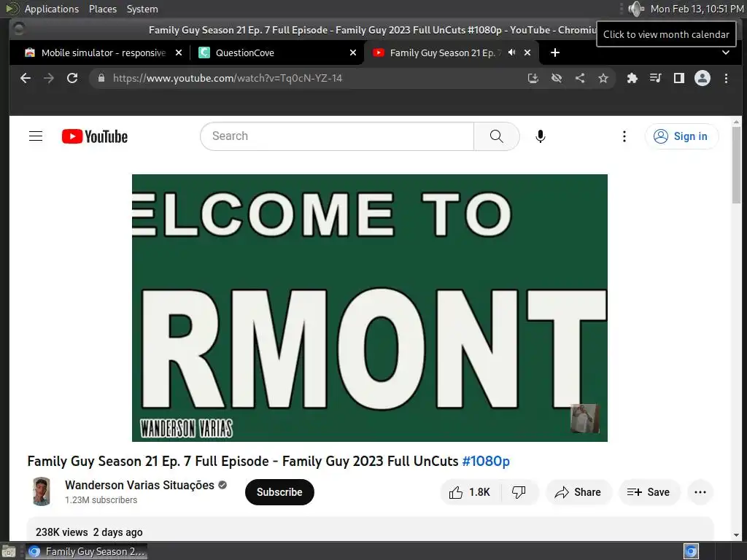Image resolution: width=747 pixels, height=560 pixels.
Task: Open the YouTube hamburger guide menu
Action: pos(36,136)
